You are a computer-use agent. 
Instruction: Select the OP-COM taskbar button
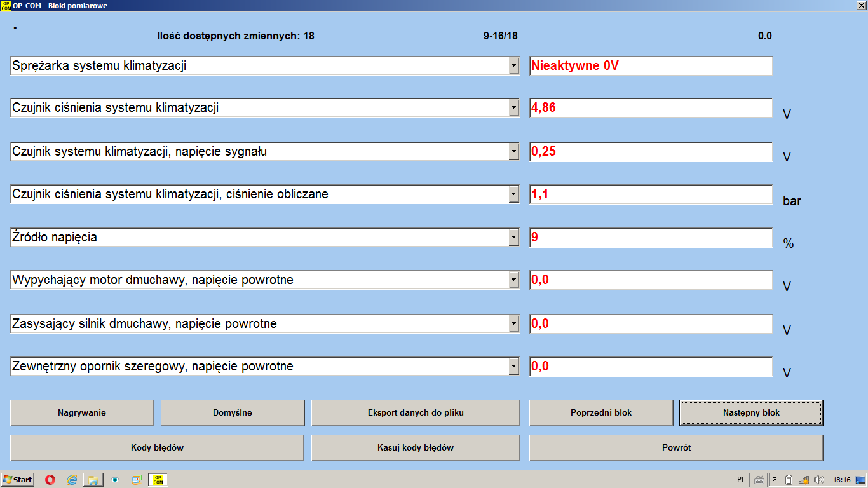[x=158, y=480]
